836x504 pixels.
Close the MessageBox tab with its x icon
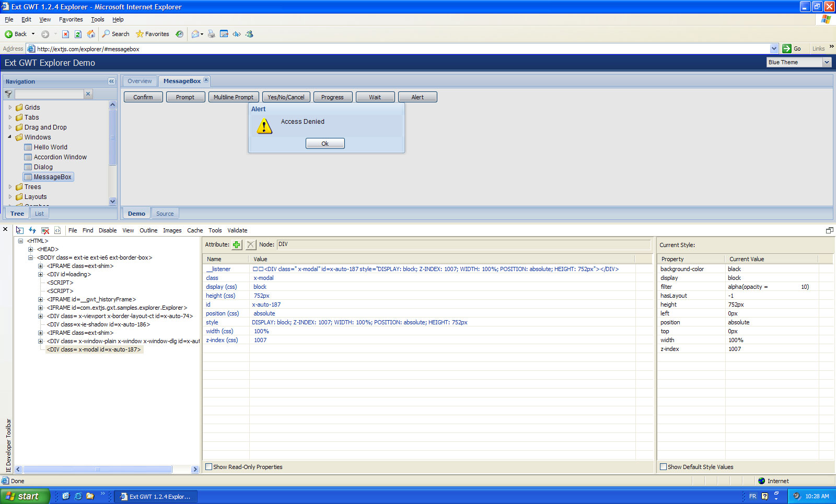[x=206, y=80]
